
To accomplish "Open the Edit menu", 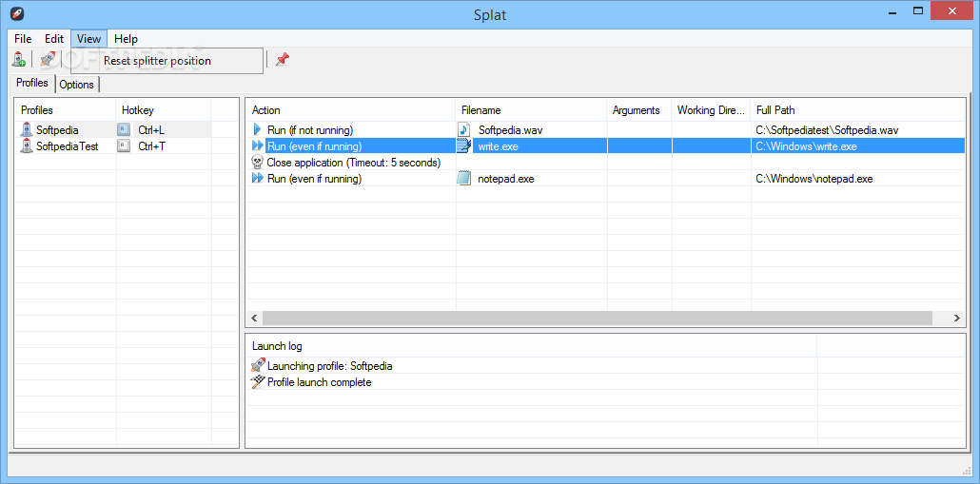I will (x=54, y=39).
